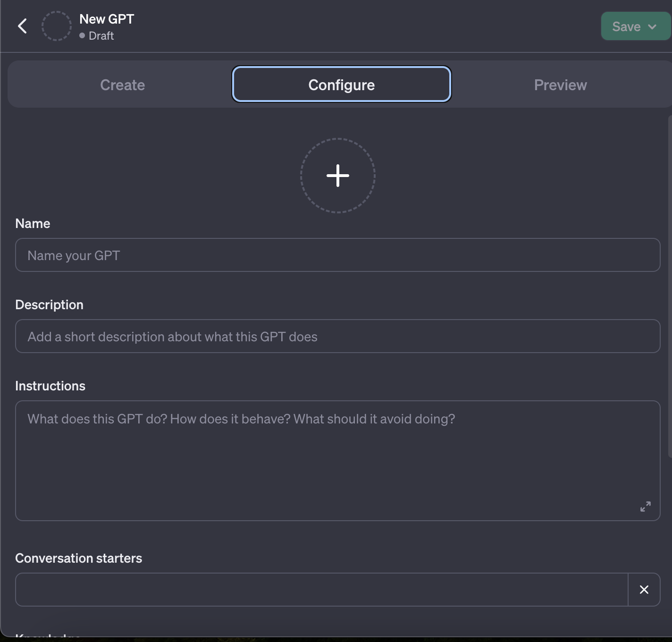Select the Configure tab
This screenshot has width=672, height=642.
(342, 84)
